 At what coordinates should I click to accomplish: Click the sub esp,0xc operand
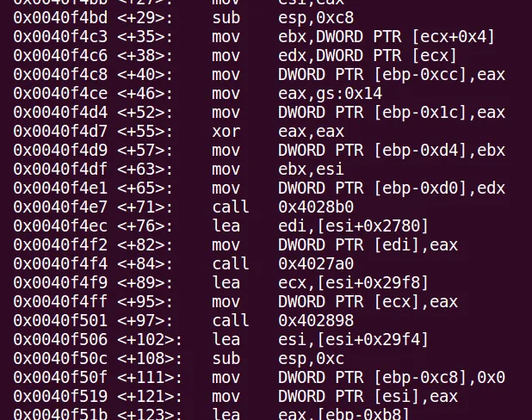pyautogui.click(x=311, y=359)
